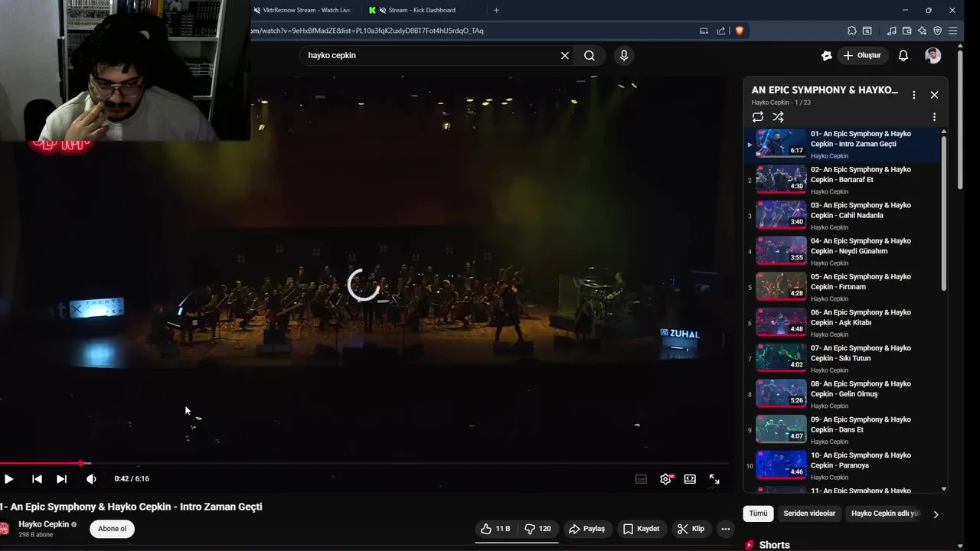Enter fullscreen video mode
Image resolution: width=980 pixels, height=551 pixels.
(714, 479)
